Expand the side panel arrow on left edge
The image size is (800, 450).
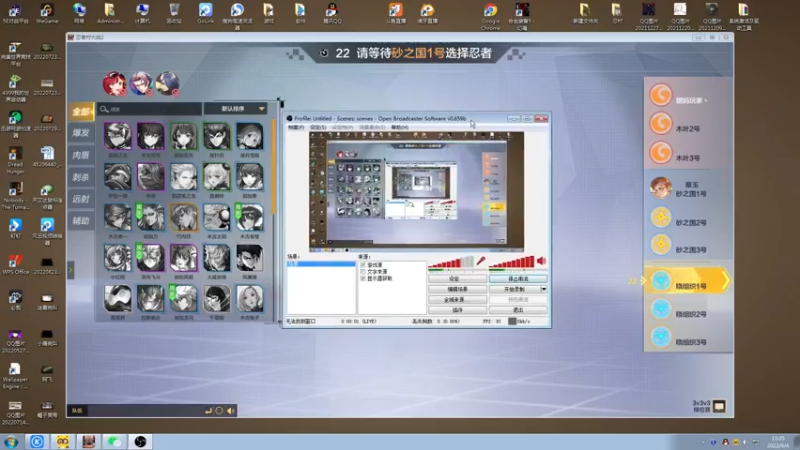71,270
